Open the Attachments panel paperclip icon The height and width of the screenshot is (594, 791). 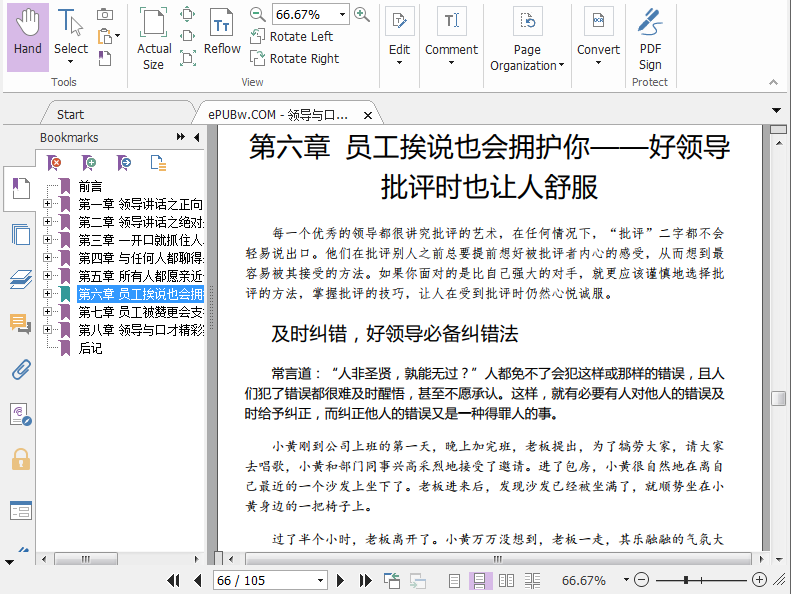tap(20, 370)
